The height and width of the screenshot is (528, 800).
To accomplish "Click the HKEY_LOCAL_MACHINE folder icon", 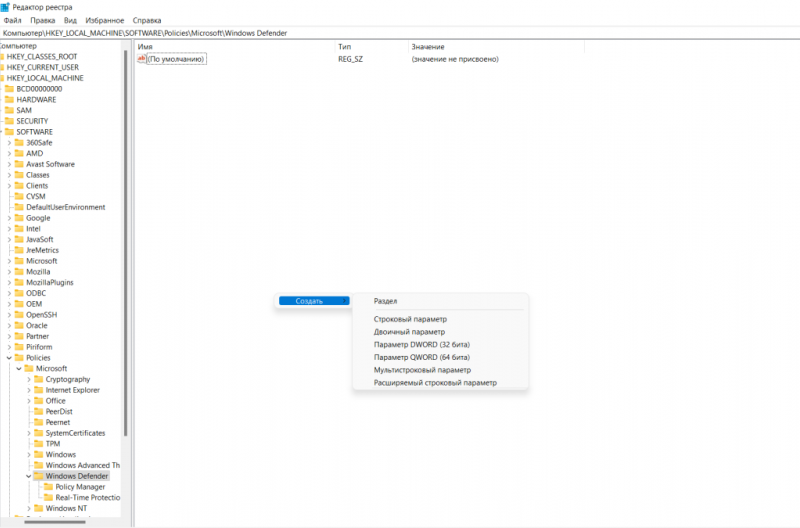I will pyautogui.click(x=2, y=78).
